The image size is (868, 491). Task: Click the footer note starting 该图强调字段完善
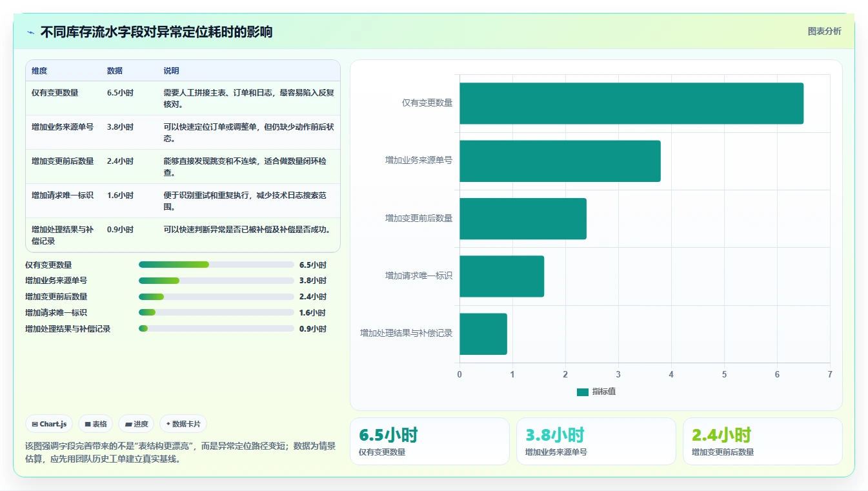click(180, 452)
